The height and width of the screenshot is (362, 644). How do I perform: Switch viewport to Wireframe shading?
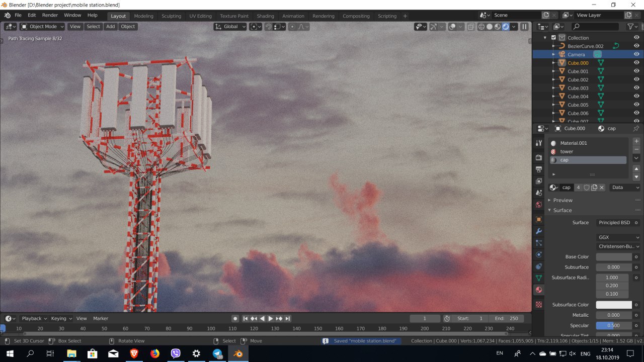(x=481, y=27)
